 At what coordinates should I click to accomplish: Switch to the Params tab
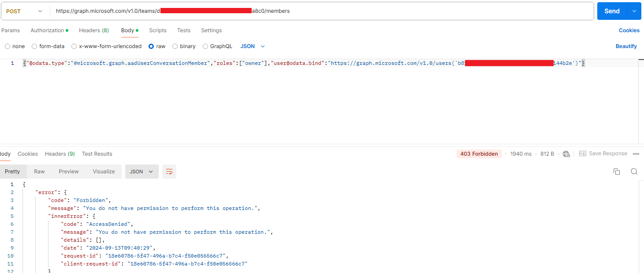click(11, 30)
